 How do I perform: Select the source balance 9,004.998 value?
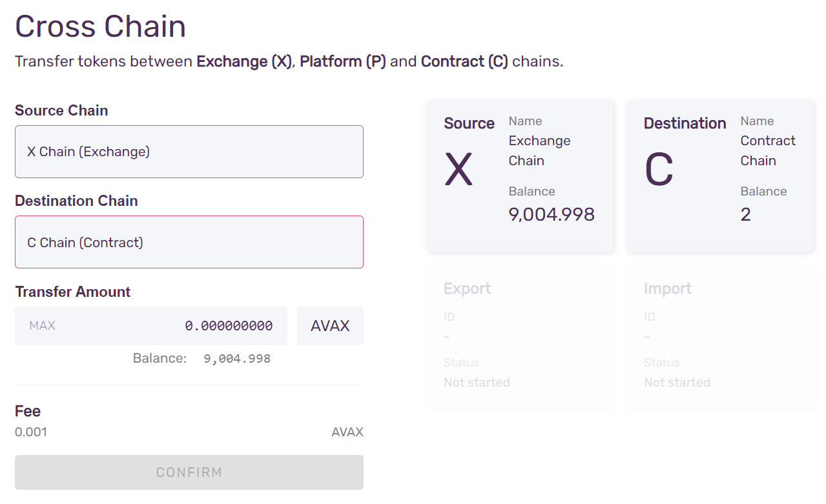point(552,214)
